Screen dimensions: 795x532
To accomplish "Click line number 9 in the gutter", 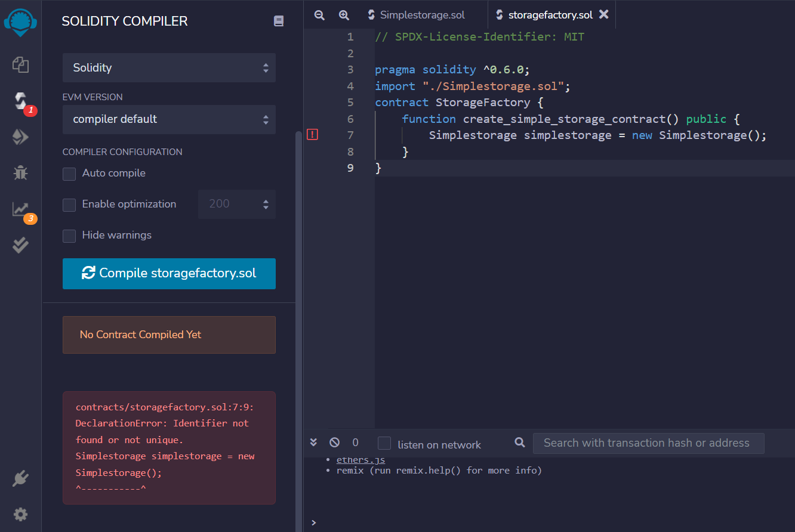I will (x=350, y=168).
